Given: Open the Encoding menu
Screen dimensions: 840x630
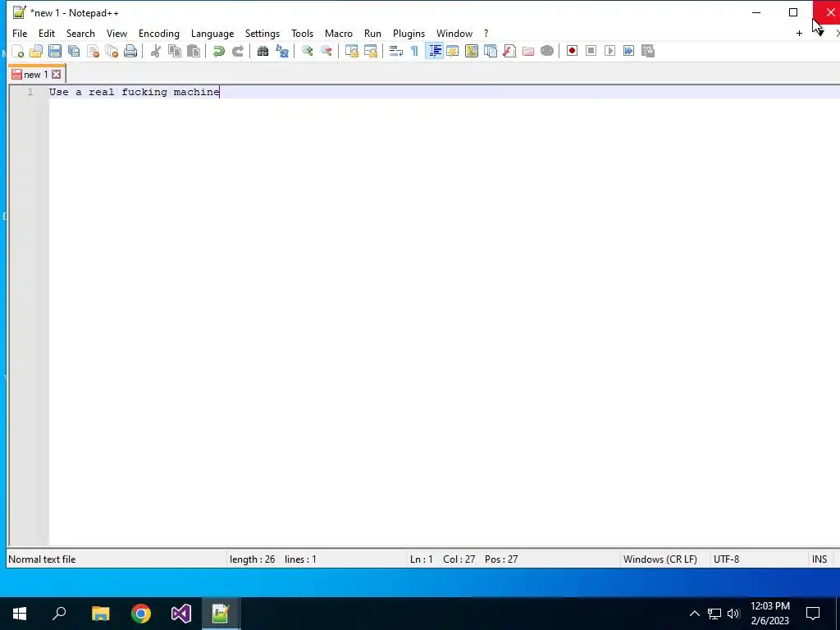Looking at the screenshot, I should pos(159,33).
